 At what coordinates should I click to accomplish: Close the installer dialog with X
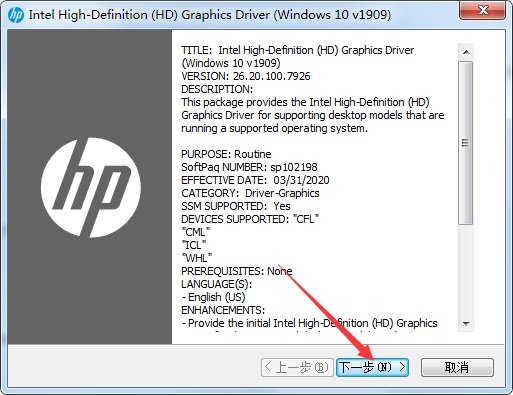pyautogui.click(x=482, y=10)
